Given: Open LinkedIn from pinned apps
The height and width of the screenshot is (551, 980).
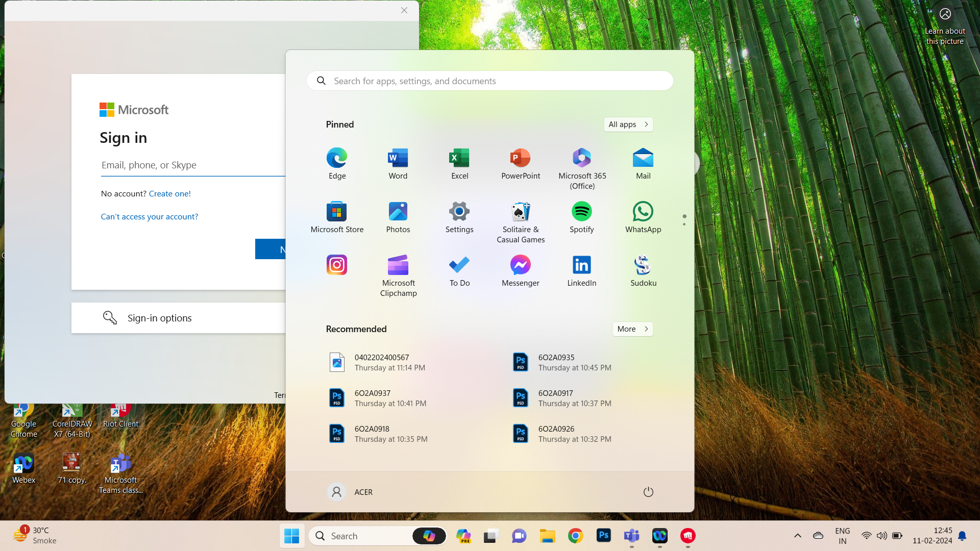Looking at the screenshot, I should click(x=582, y=270).
